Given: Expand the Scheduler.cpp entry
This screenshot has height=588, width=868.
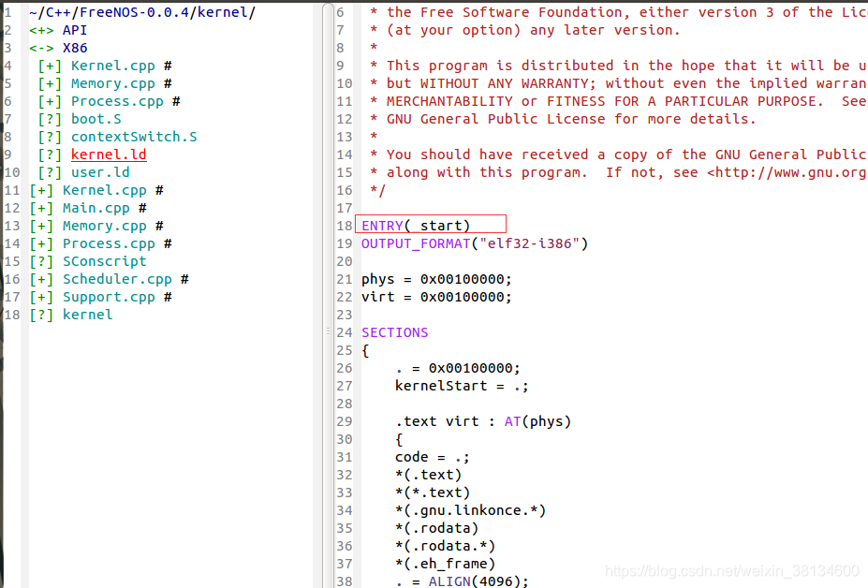Looking at the screenshot, I should 41,279.
